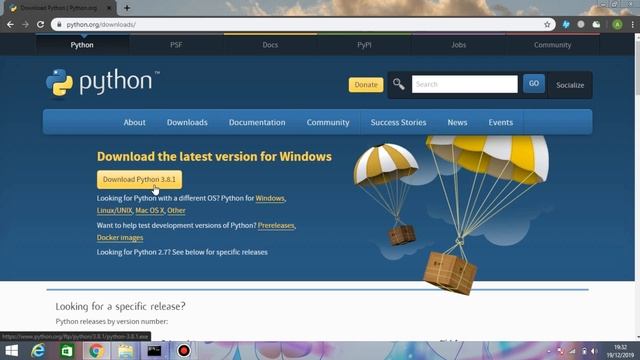The height and width of the screenshot is (360, 640).
Task: Click the red record taskbar icon
Action: coord(184,351)
